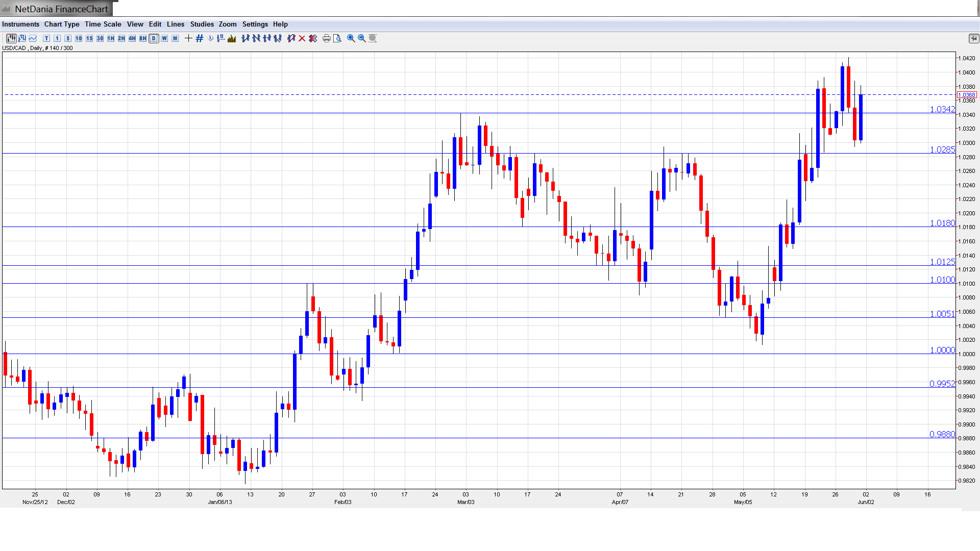
Task: Toggle the grid hash icon
Action: [x=200, y=38]
